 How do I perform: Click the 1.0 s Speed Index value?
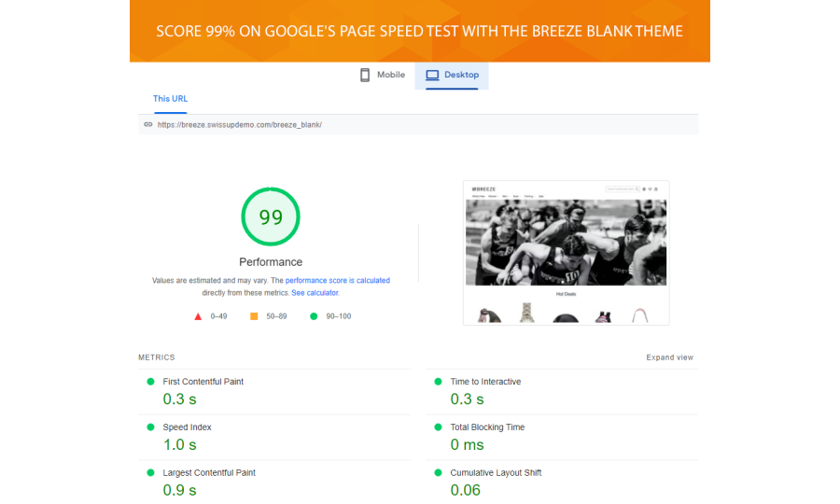click(179, 444)
